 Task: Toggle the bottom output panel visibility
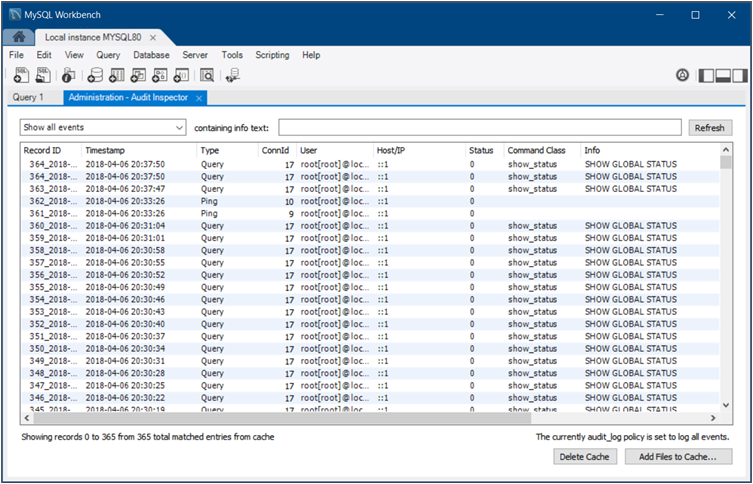click(723, 75)
